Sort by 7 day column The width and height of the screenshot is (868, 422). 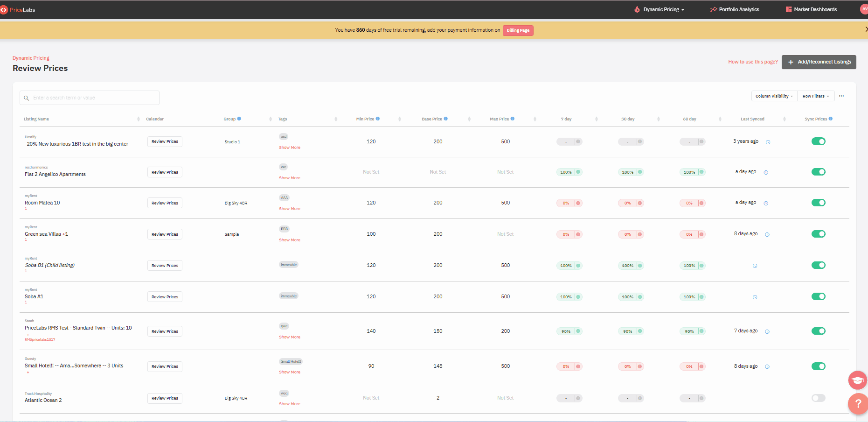pos(597,119)
